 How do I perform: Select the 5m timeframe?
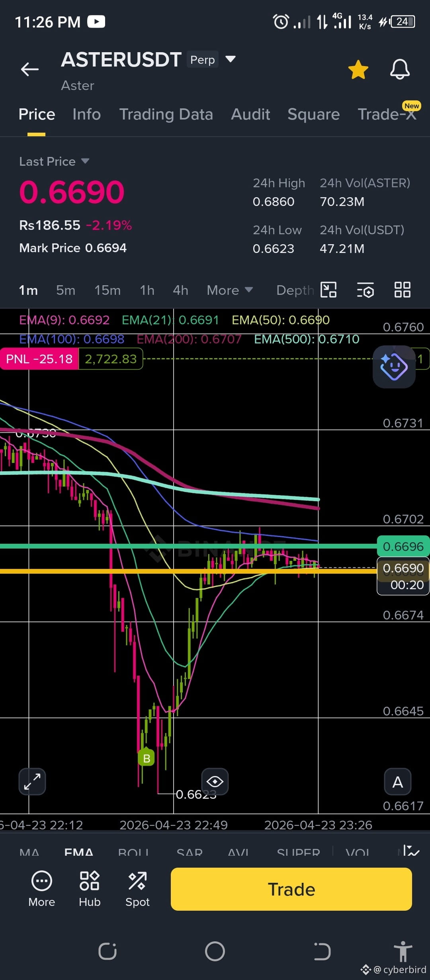[66, 290]
